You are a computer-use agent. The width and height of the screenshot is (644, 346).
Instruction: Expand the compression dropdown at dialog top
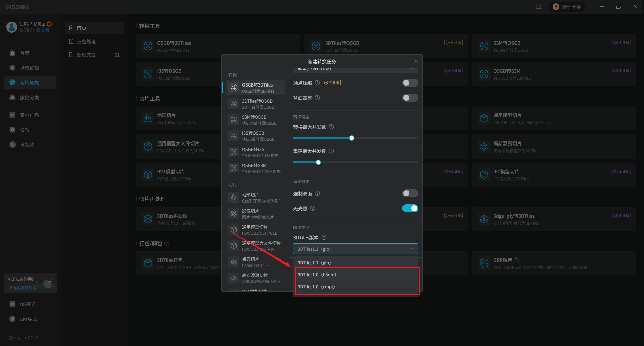click(356, 70)
